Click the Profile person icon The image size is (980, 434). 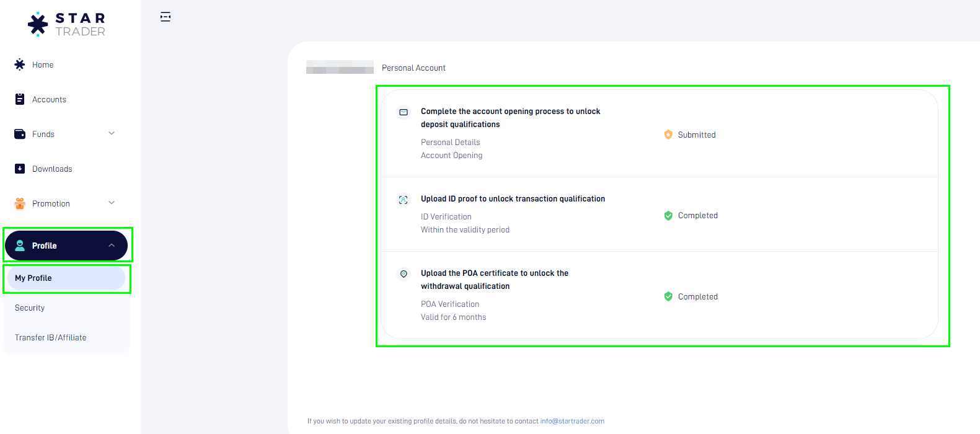click(20, 246)
